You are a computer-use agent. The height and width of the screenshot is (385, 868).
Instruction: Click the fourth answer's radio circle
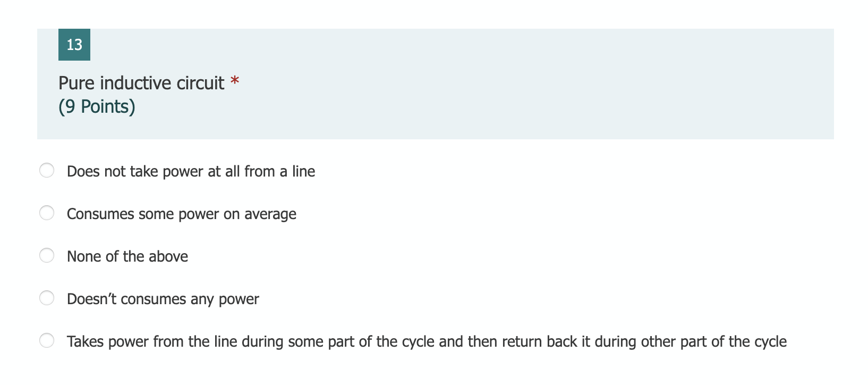[47, 298]
